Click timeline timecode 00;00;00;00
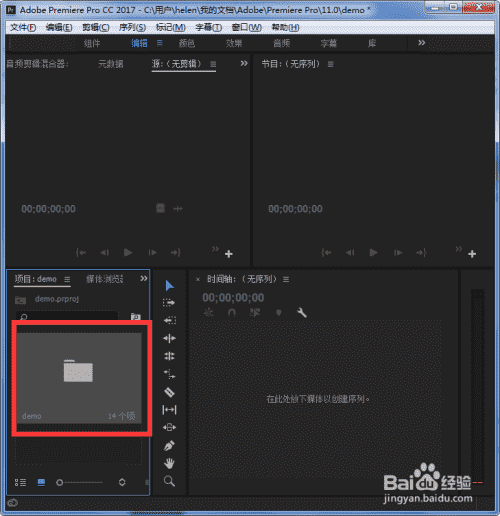Screen dimensions: 500x516 tap(233, 297)
